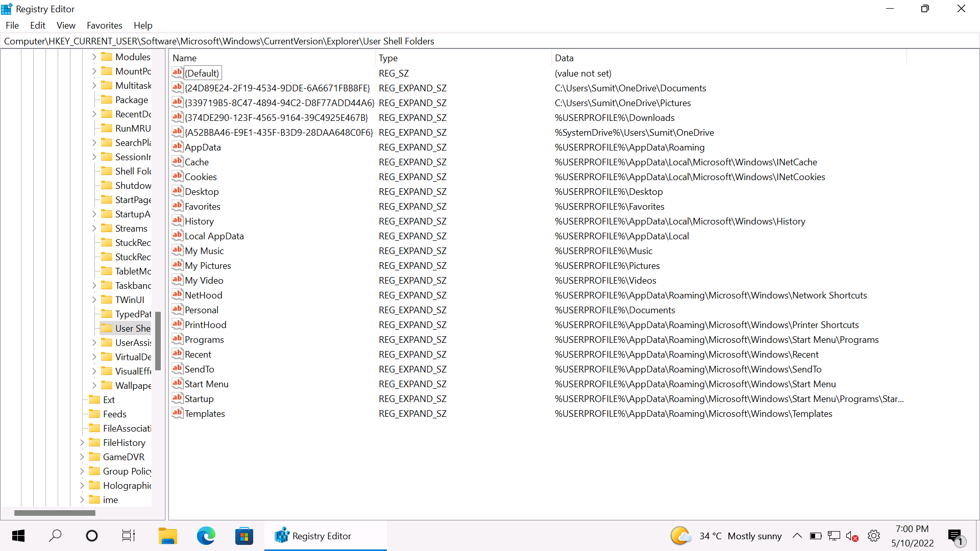Click the volume icon in system tray
980x551 pixels.
click(x=851, y=536)
